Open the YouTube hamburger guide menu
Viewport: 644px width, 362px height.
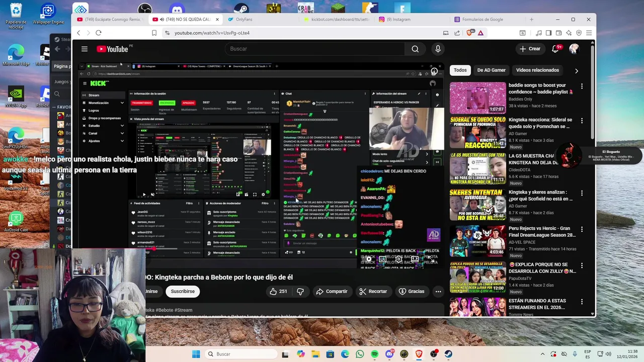click(x=85, y=49)
